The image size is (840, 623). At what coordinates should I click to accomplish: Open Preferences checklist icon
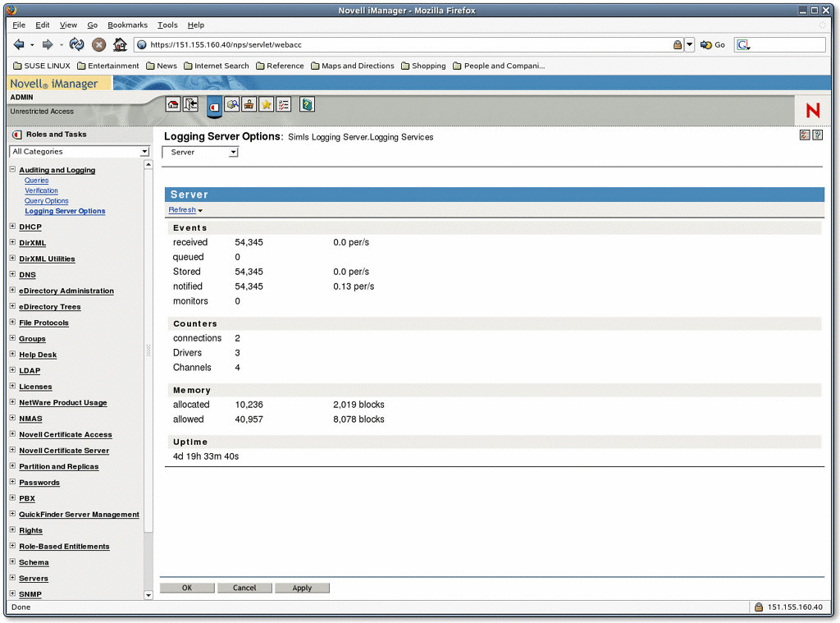tap(283, 104)
